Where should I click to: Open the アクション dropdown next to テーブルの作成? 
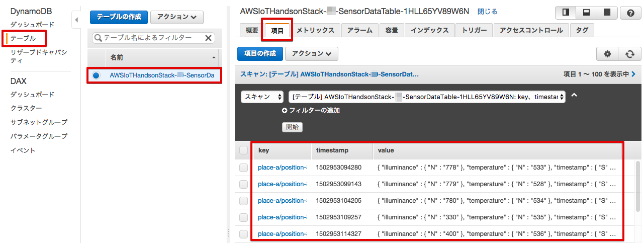point(176,17)
